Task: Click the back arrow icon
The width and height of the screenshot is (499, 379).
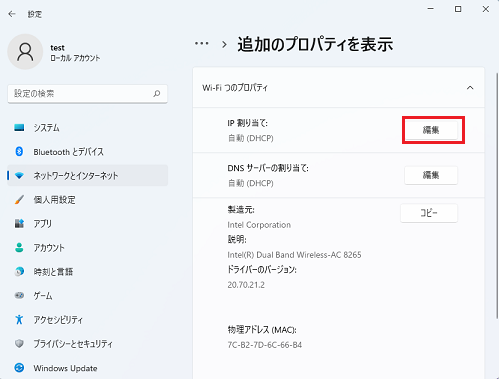Action: (x=12, y=14)
